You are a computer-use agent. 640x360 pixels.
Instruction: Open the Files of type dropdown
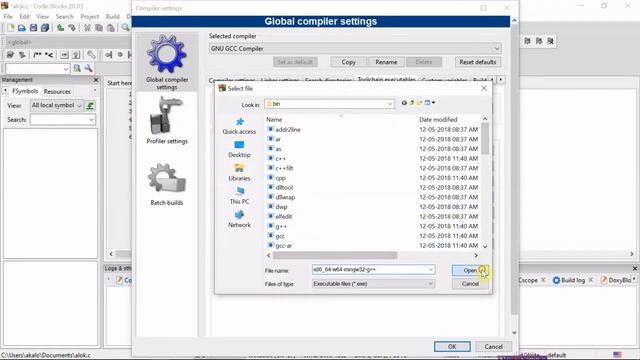pos(373,284)
